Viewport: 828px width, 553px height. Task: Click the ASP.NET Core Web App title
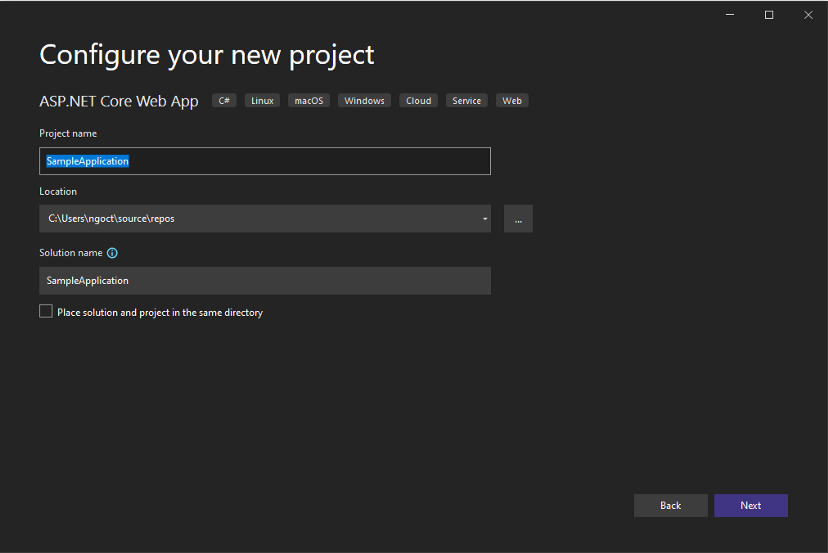[119, 101]
